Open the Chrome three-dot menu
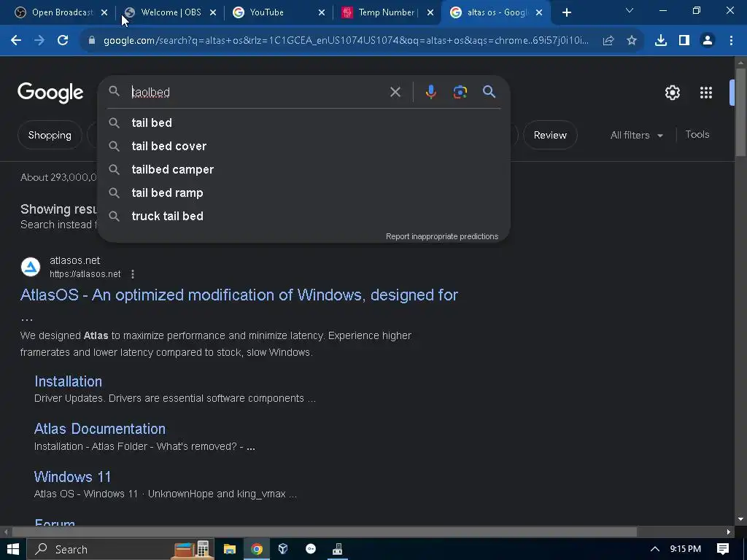The width and height of the screenshot is (747, 560). pyautogui.click(x=731, y=41)
